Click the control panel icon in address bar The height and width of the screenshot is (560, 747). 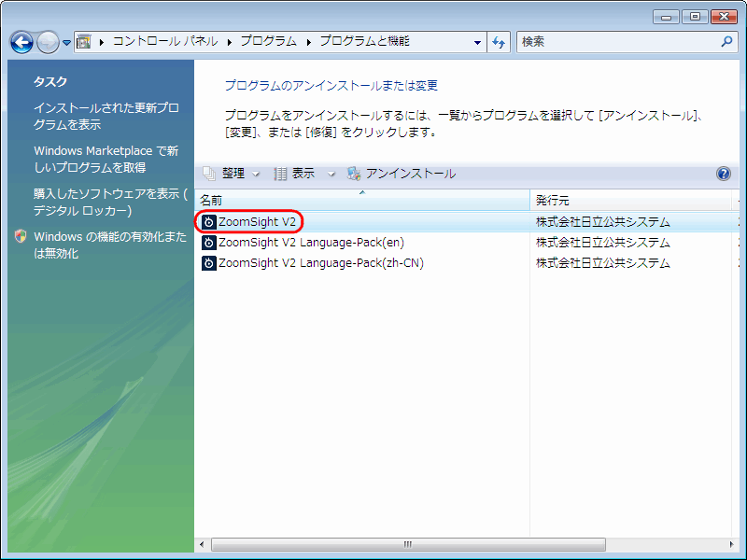[84, 42]
